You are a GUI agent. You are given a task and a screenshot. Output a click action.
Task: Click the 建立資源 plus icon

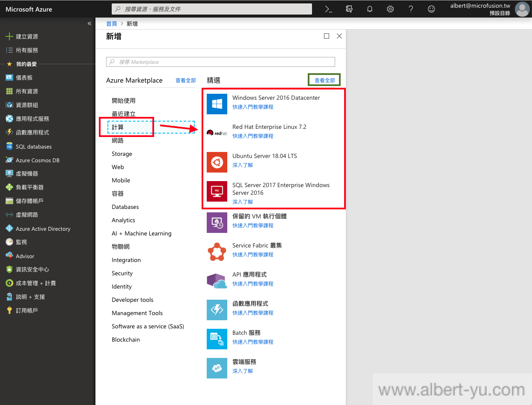point(9,36)
